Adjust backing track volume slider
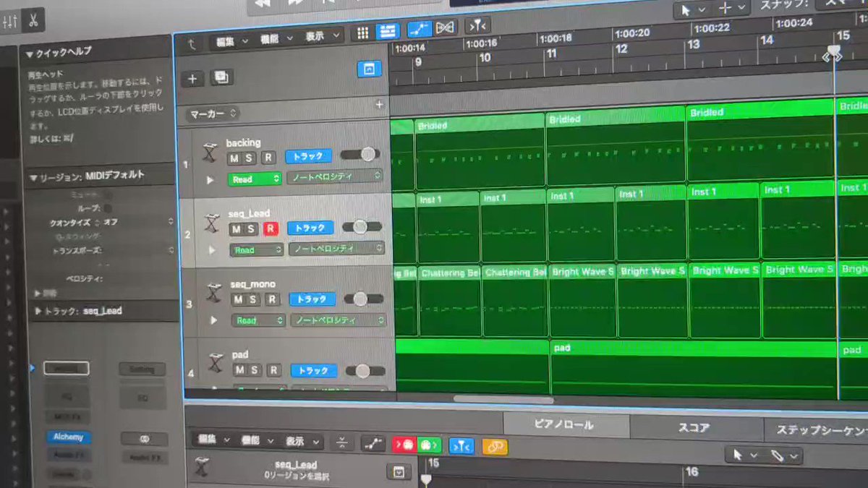The image size is (868, 488). (360, 154)
